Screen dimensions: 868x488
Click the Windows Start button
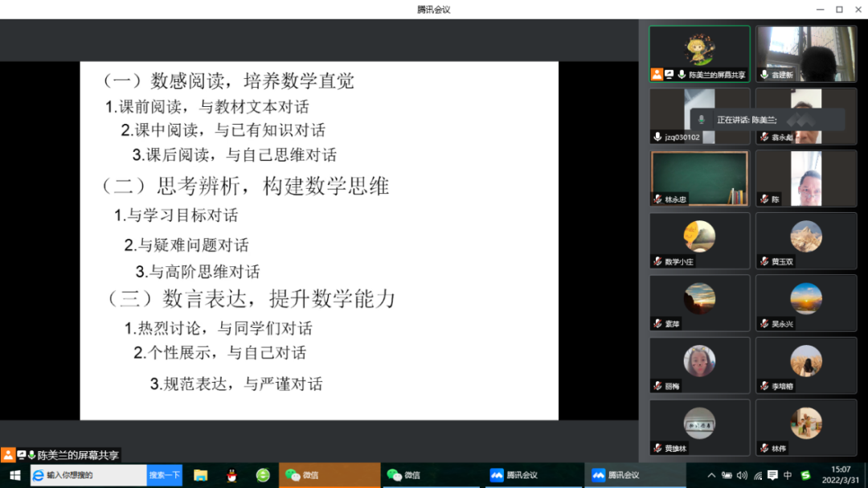point(16,474)
